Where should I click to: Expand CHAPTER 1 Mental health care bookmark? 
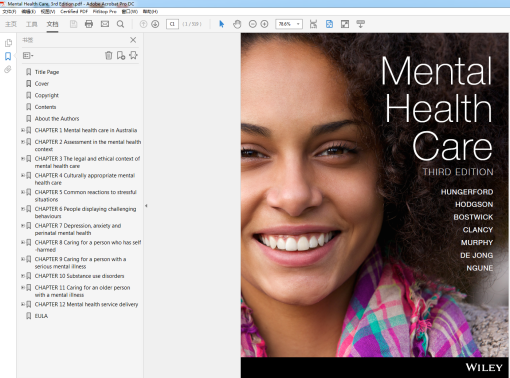tap(23, 130)
